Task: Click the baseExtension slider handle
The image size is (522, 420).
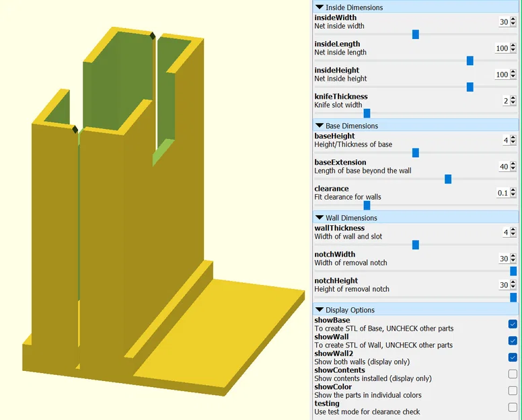Action: tap(448, 179)
